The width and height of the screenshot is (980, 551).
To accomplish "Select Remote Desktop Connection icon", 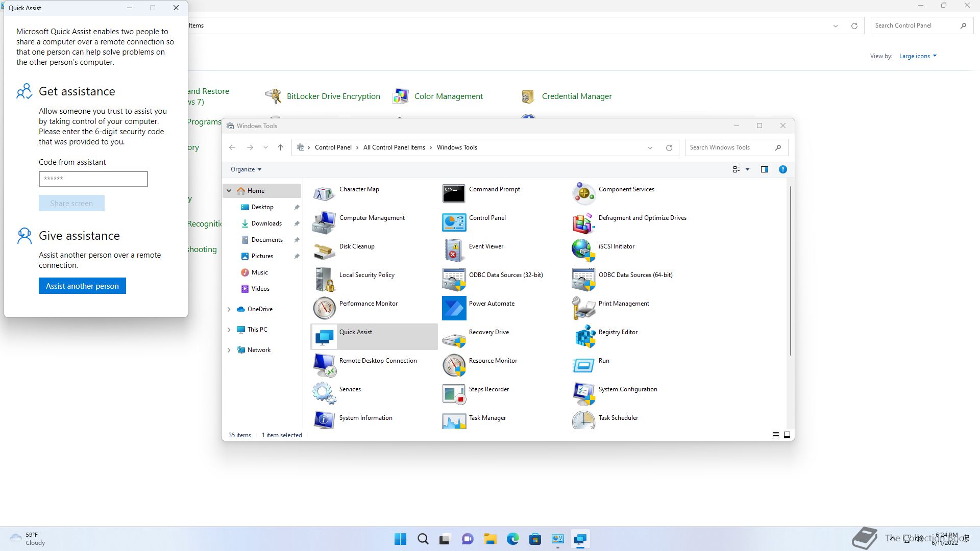I will click(324, 365).
